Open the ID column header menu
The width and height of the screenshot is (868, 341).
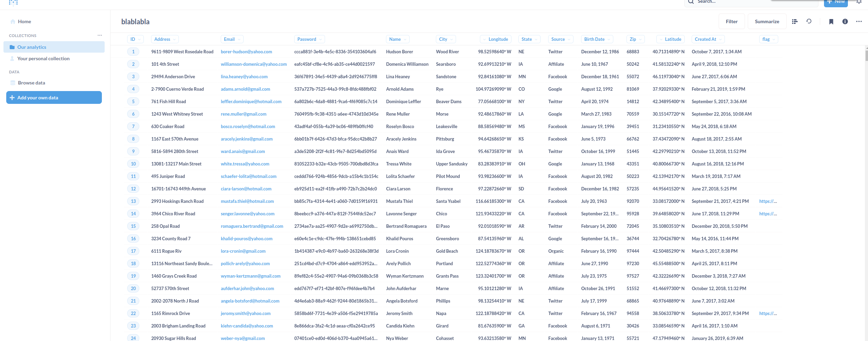tap(135, 39)
